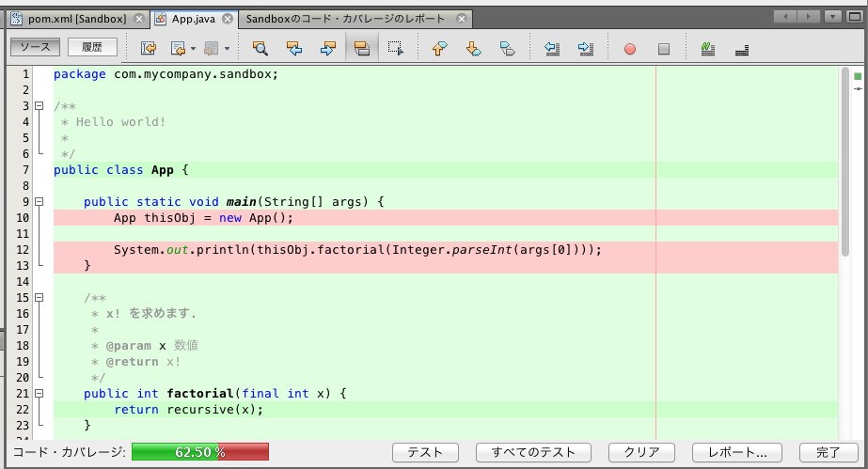Start macro recording with red circle

(x=630, y=48)
